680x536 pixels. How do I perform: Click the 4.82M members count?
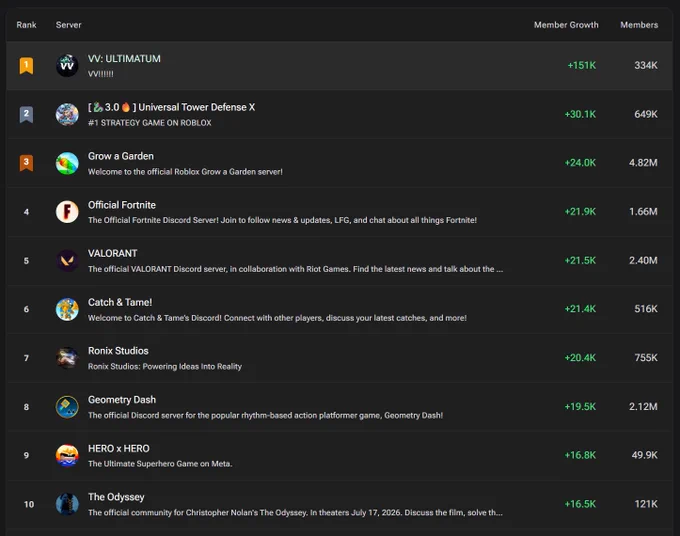click(x=643, y=163)
